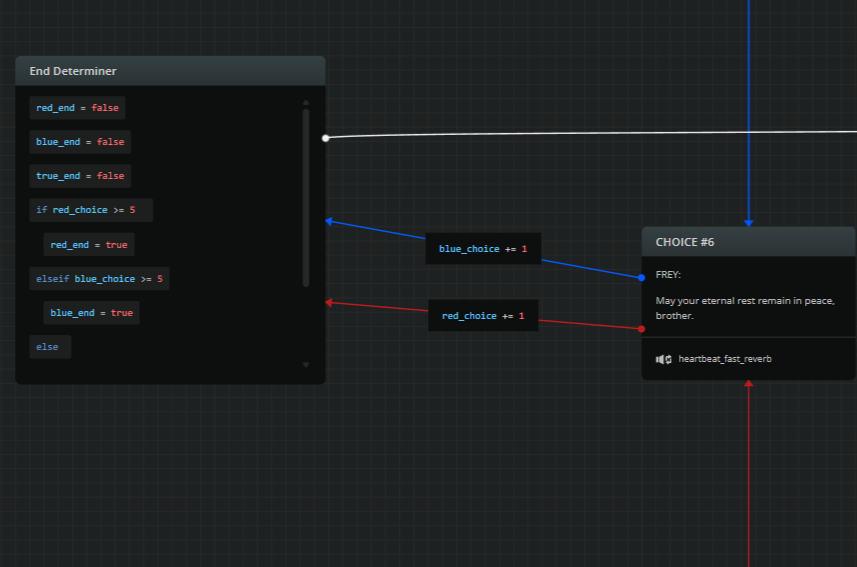
Task: Click the End Determiner scrollbar thumb
Action: [306, 197]
